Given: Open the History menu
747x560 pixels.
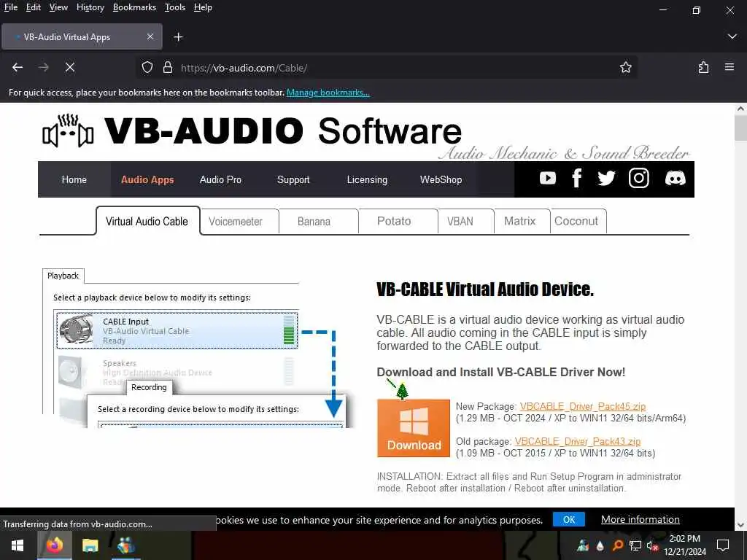Looking at the screenshot, I should (90, 7).
